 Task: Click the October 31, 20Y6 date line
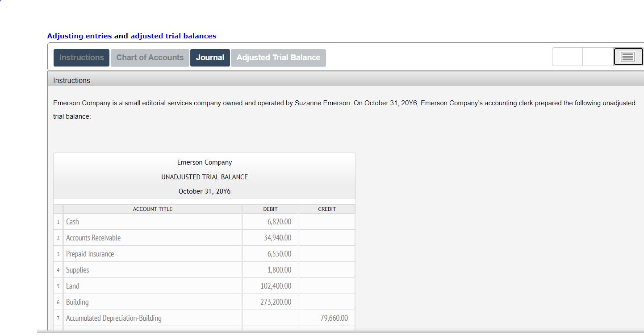tap(205, 191)
